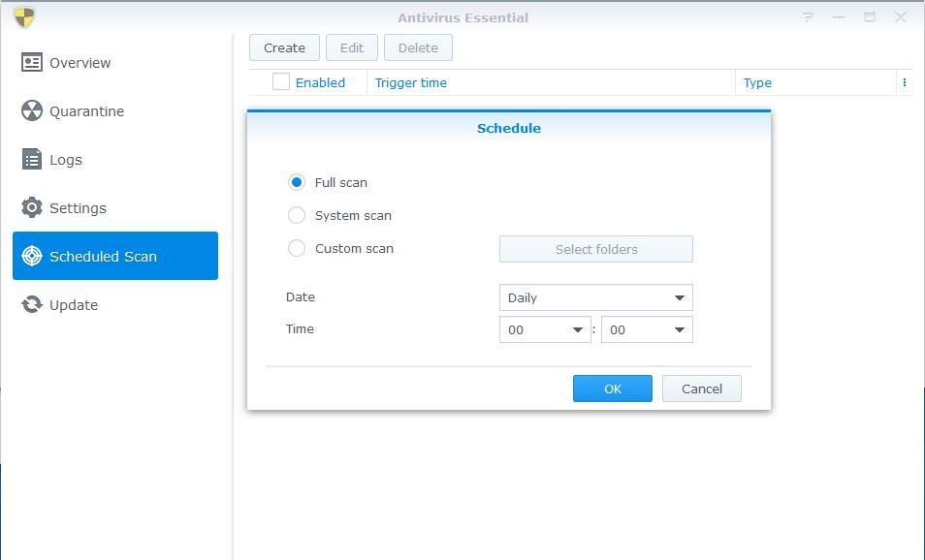The image size is (925, 560).
Task: Open the column options three-dot menu
Action: click(x=905, y=82)
